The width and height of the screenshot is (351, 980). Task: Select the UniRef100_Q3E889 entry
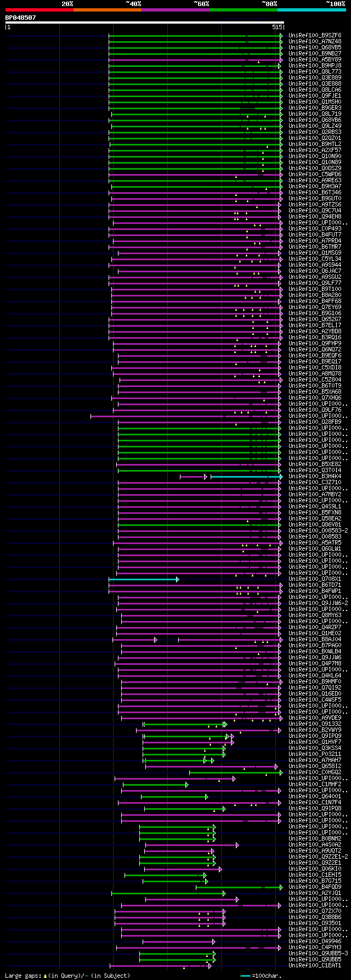click(315, 78)
